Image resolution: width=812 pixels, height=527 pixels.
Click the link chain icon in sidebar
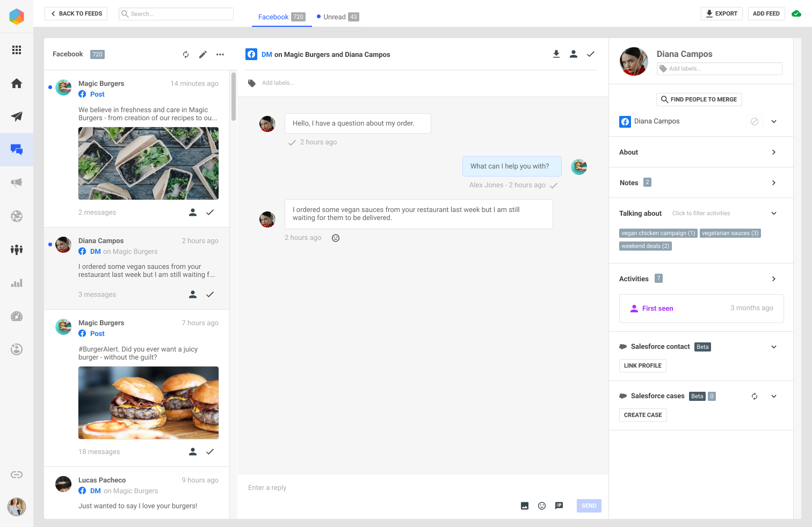(17, 474)
